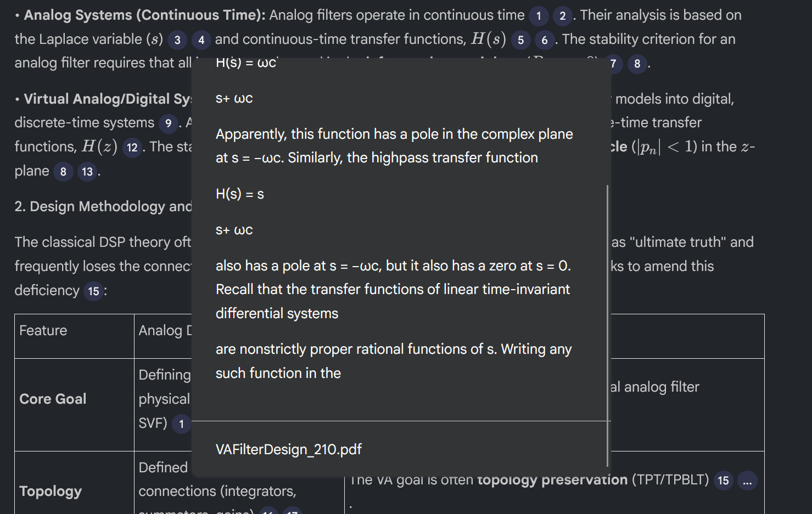Open citation 2 beside citation 1
Viewport: 812px width, 514px height.
(562, 16)
